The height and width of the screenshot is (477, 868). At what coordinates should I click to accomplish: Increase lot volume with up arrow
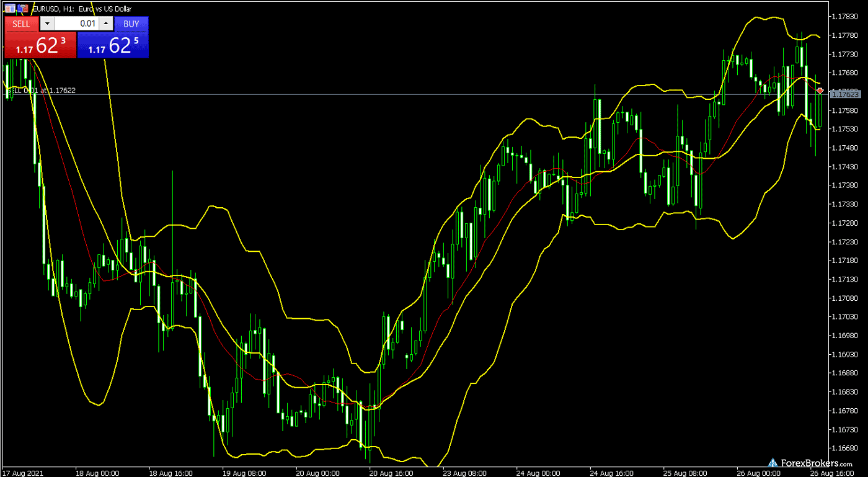[106, 24]
